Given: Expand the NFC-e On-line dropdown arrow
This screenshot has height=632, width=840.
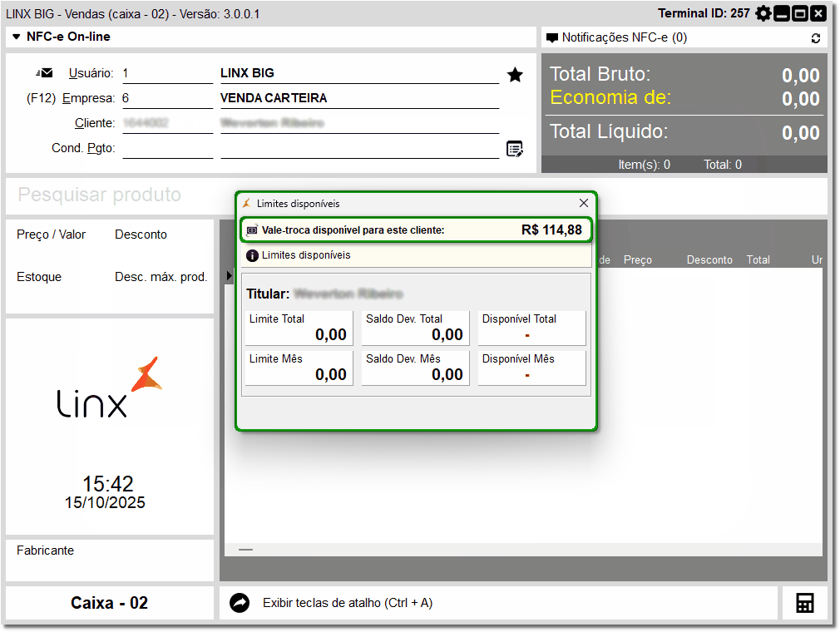Looking at the screenshot, I should coord(16,37).
